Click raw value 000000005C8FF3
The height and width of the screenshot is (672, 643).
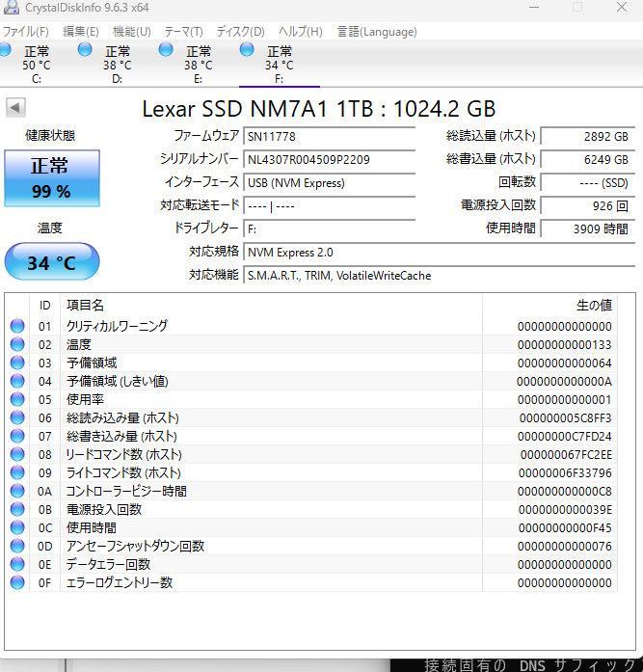(x=565, y=417)
